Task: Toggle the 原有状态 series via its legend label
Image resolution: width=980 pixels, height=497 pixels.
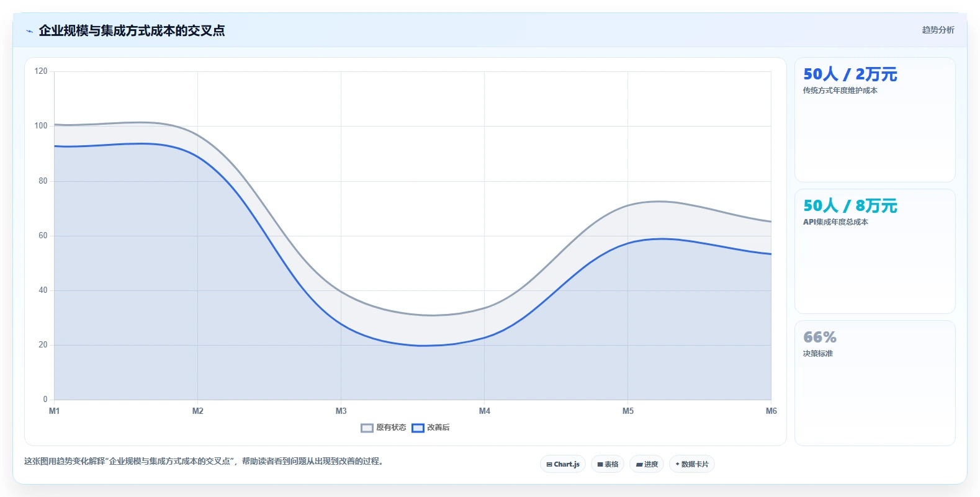Action: 391,428
